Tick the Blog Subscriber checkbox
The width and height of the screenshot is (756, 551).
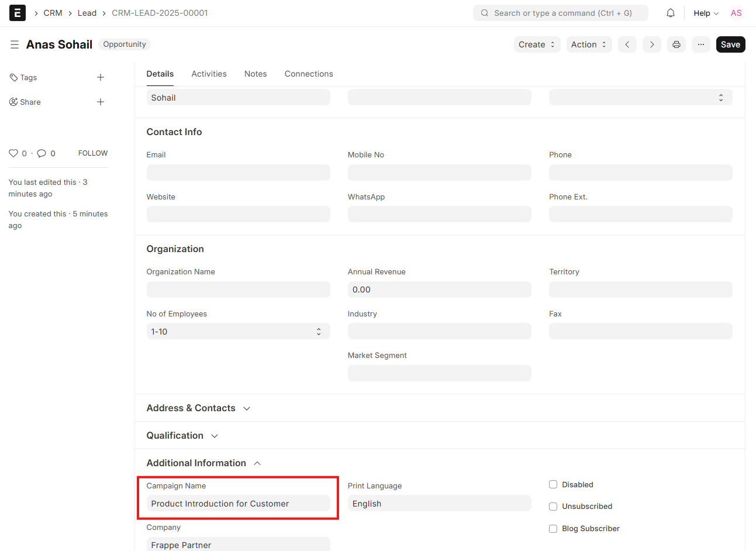[553, 529]
